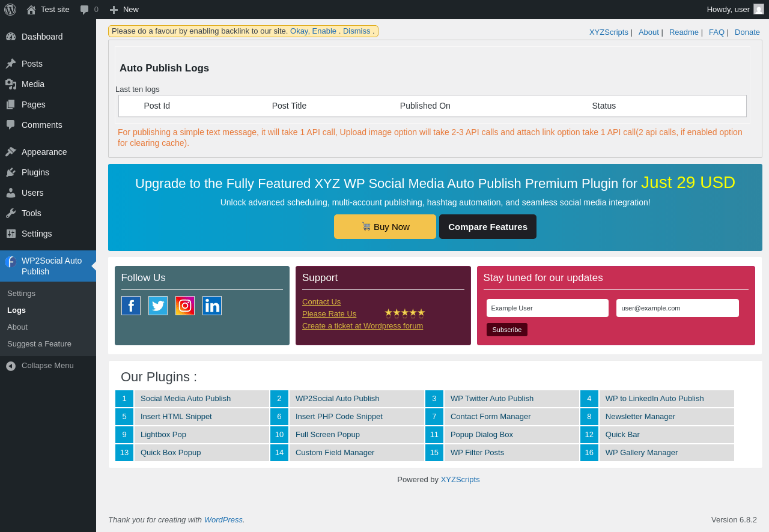Click Okay, Enable backlink link
The width and height of the screenshot is (769, 532).
(x=313, y=31)
